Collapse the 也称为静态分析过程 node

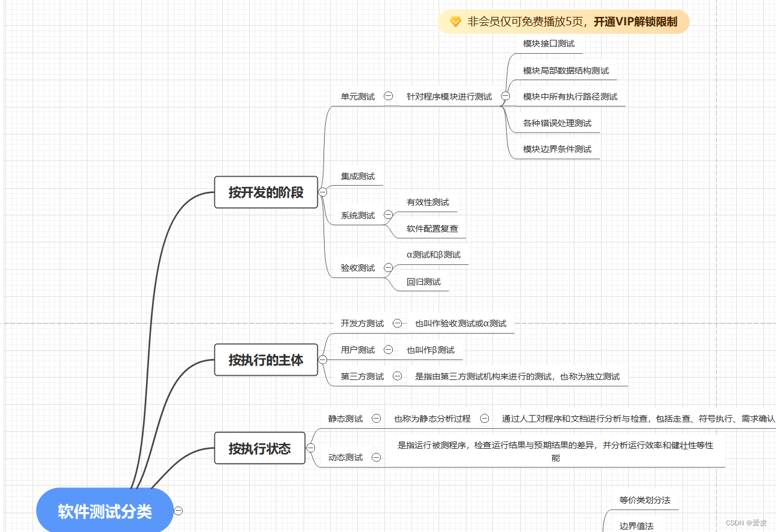(484, 418)
